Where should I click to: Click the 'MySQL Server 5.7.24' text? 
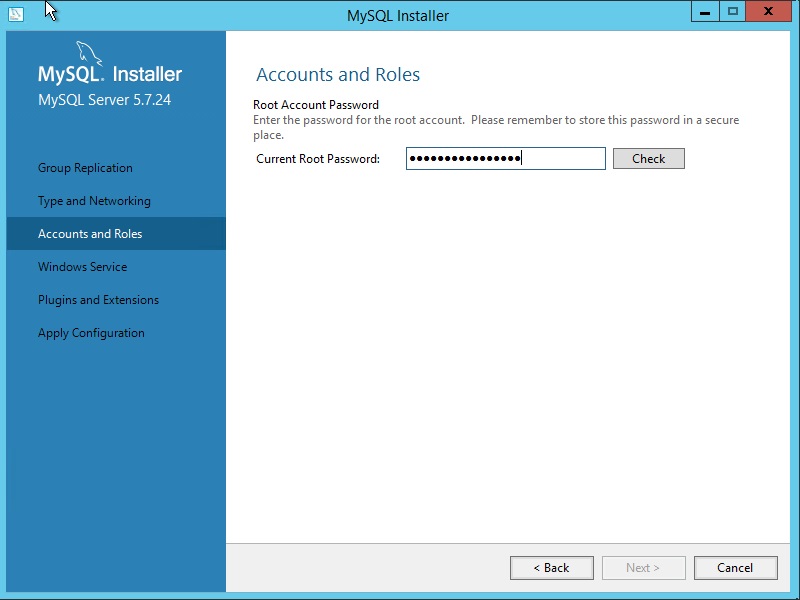(105, 99)
